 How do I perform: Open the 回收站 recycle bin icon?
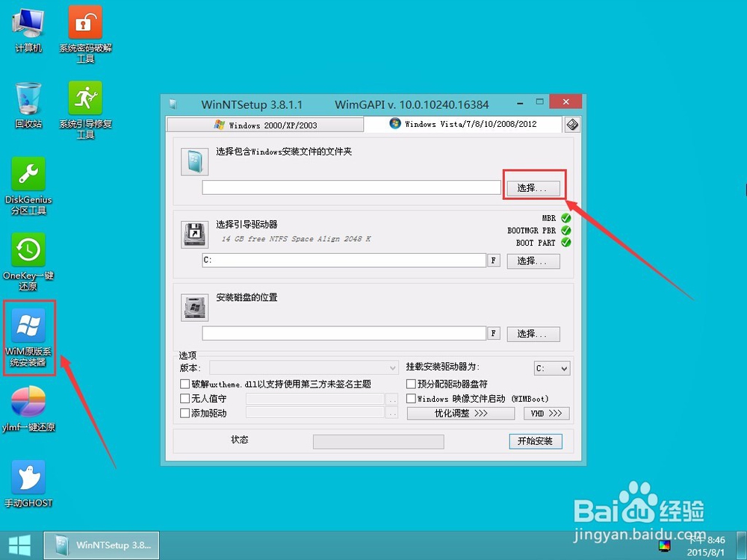coord(28,106)
